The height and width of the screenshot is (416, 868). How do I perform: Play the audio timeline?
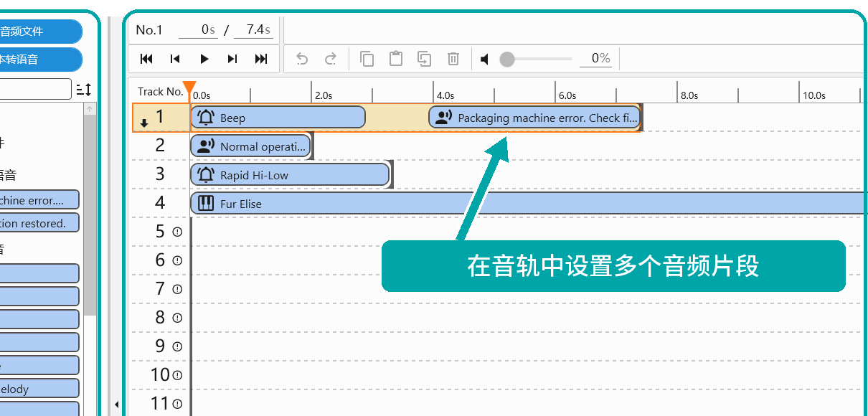tap(204, 59)
